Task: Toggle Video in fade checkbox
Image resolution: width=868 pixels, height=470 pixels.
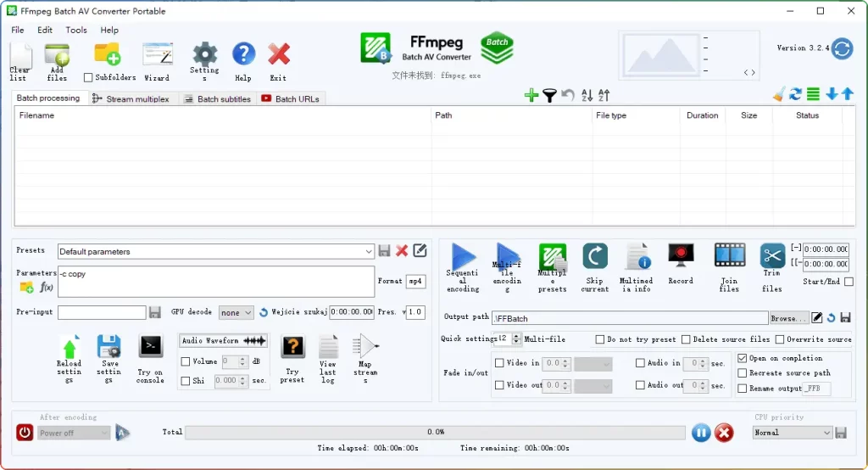Action: [499, 363]
